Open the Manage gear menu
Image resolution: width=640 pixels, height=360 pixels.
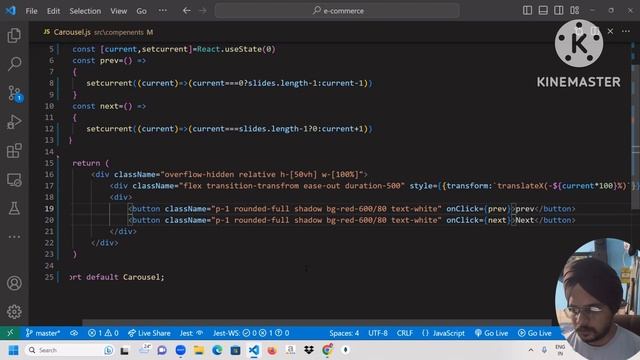pos(14,311)
